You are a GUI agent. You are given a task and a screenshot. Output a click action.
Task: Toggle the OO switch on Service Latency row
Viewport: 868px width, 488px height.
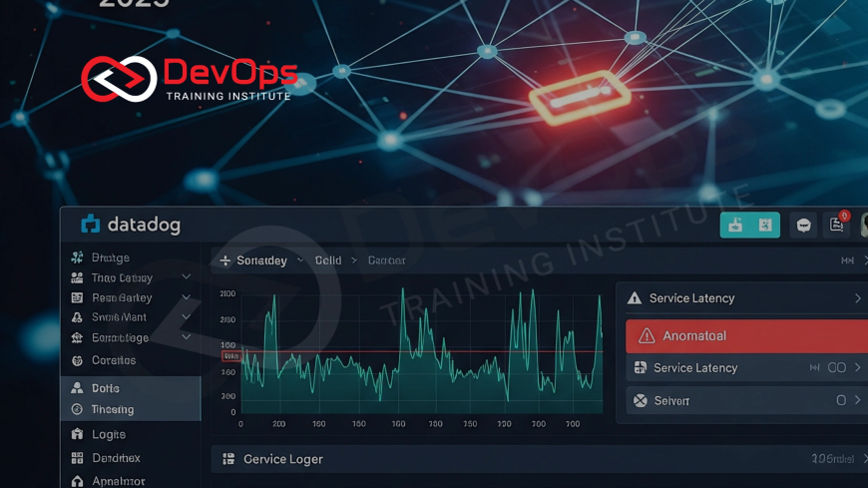(x=836, y=368)
